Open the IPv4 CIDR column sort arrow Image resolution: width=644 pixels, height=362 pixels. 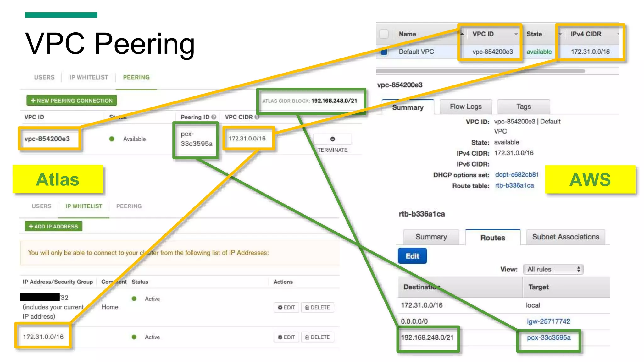618,34
